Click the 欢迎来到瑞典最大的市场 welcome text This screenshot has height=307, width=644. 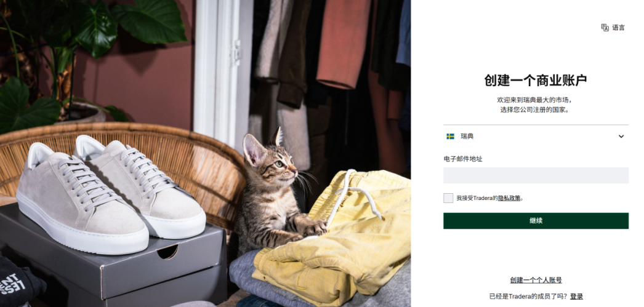pyautogui.click(x=534, y=100)
